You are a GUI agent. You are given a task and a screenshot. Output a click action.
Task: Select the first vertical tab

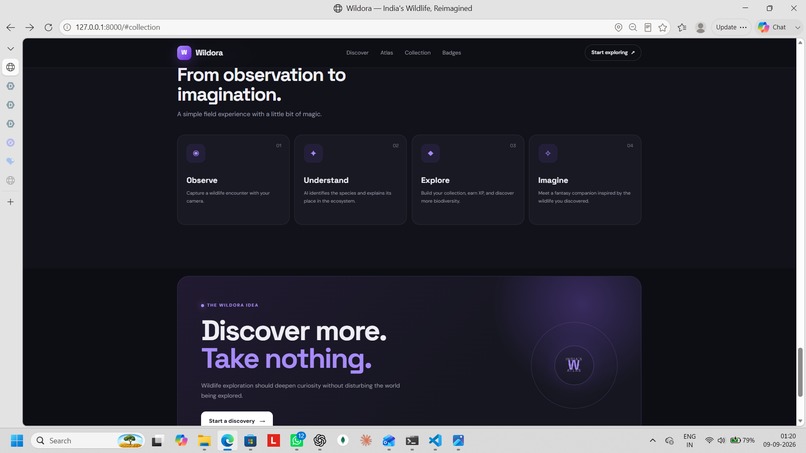click(11, 67)
